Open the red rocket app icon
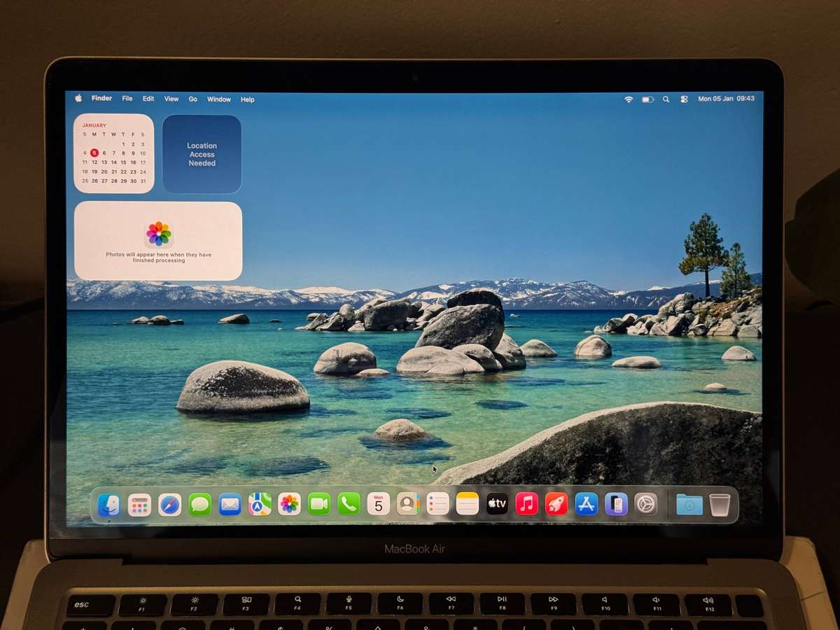840x630 pixels. point(556,504)
